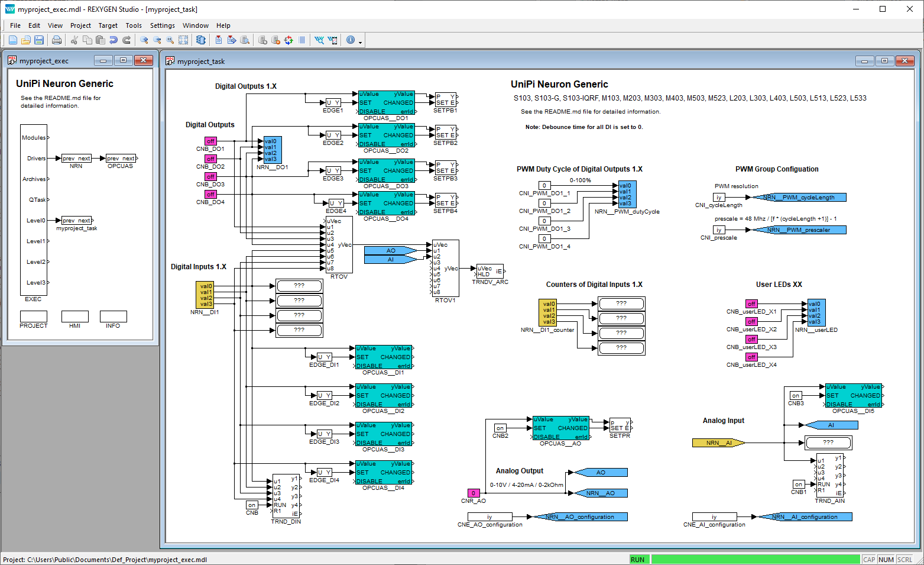
Task: Toggle the CNB_DO2 off switch block
Action: 210,159
